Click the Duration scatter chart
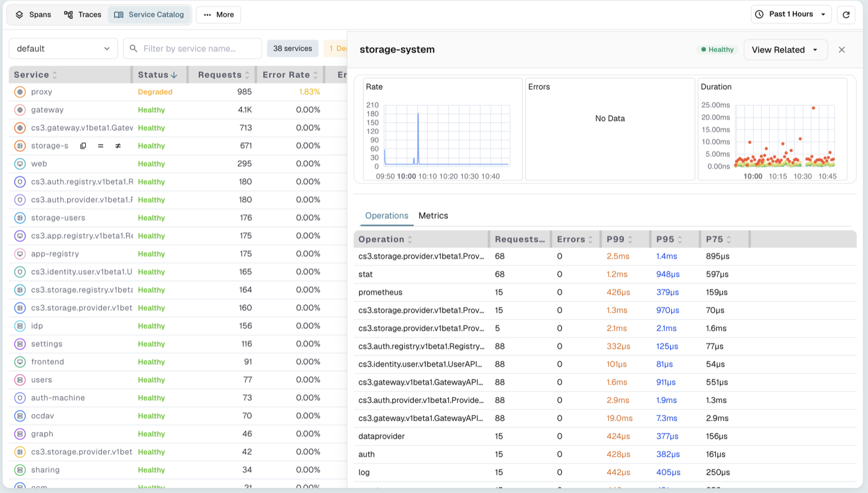 click(x=784, y=136)
